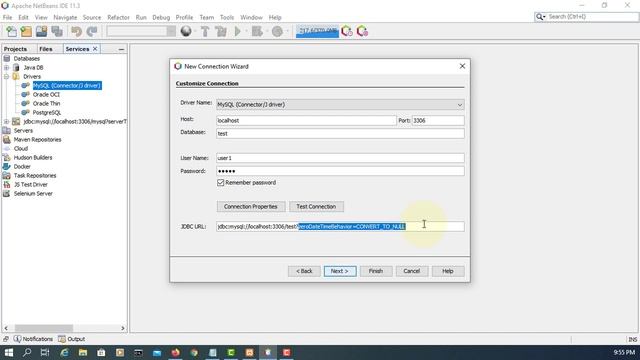Click the Password field

tap(340, 171)
